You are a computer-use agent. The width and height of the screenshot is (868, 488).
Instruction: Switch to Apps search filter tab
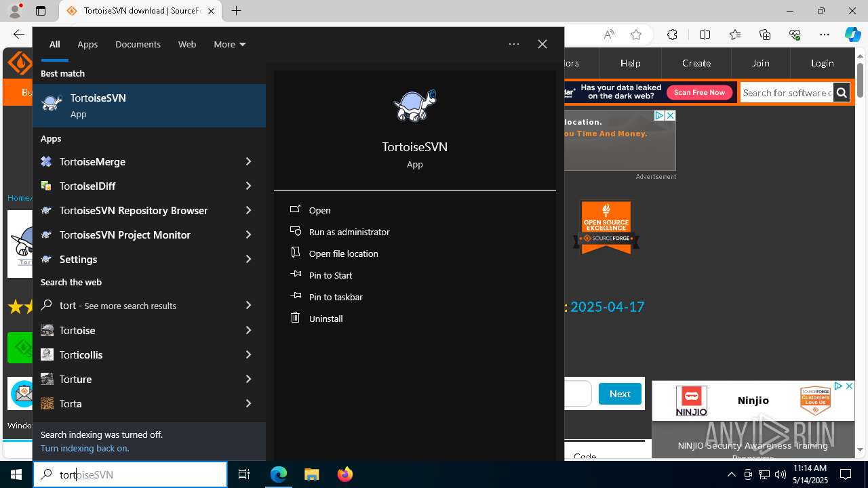[87, 44]
